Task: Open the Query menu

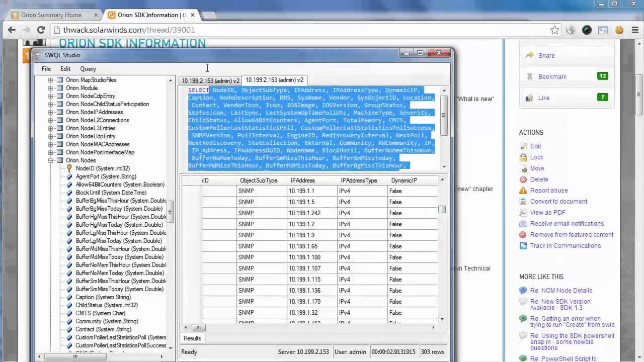Action: (88, 69)
